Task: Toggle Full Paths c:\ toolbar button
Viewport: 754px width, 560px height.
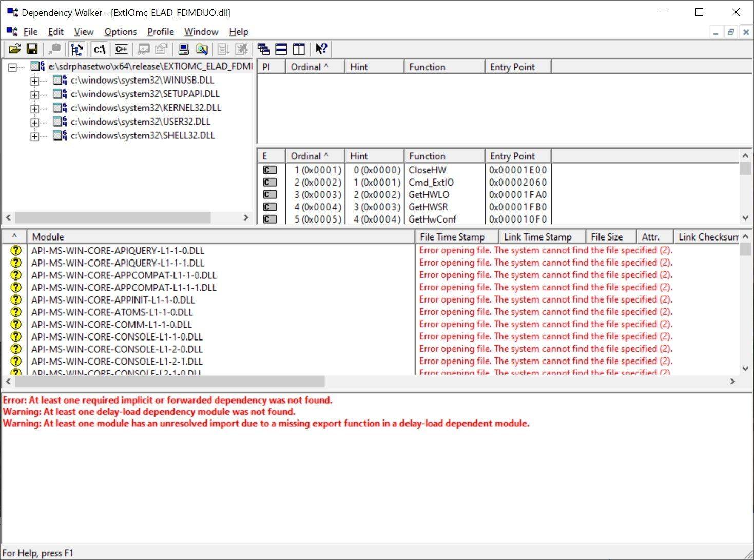Action: pyautogui.click(x=100, y=49)
